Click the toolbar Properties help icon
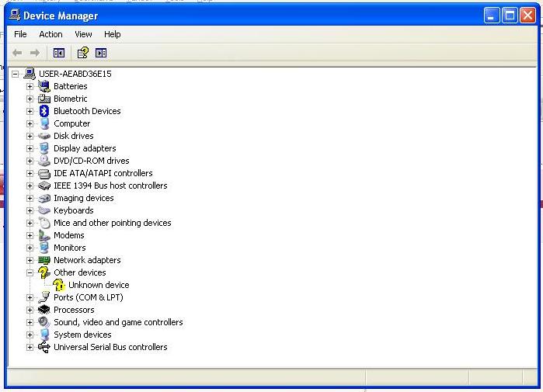Viewport: 543px width, 392px height. [x=82, y=53]
